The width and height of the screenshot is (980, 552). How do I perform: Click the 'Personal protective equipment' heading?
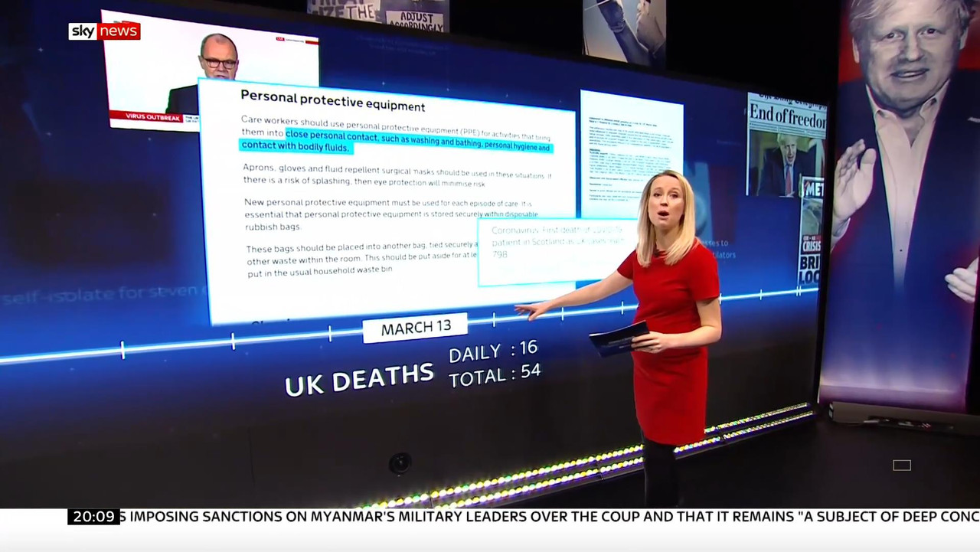332,100
